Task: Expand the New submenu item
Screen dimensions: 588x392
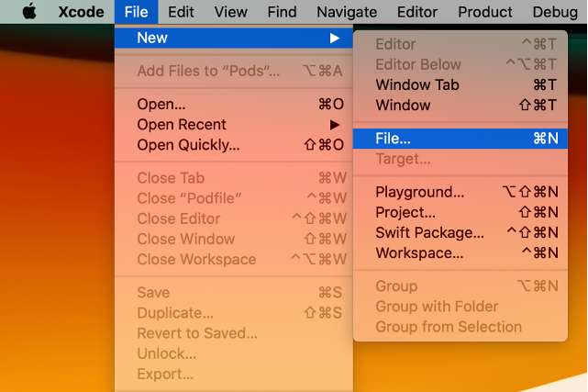Action: 234,38
